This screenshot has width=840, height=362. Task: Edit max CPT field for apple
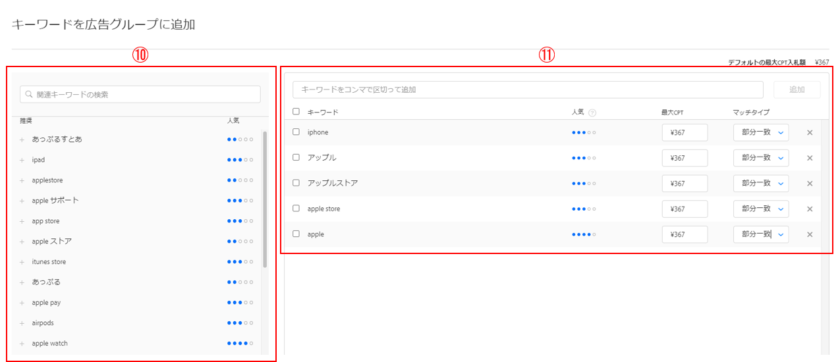pos(685,235)
